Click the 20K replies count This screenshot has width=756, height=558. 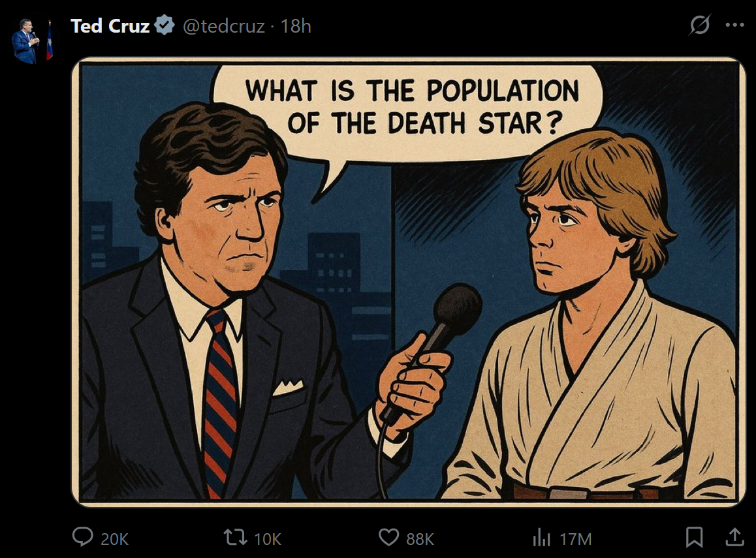[114, 538]
